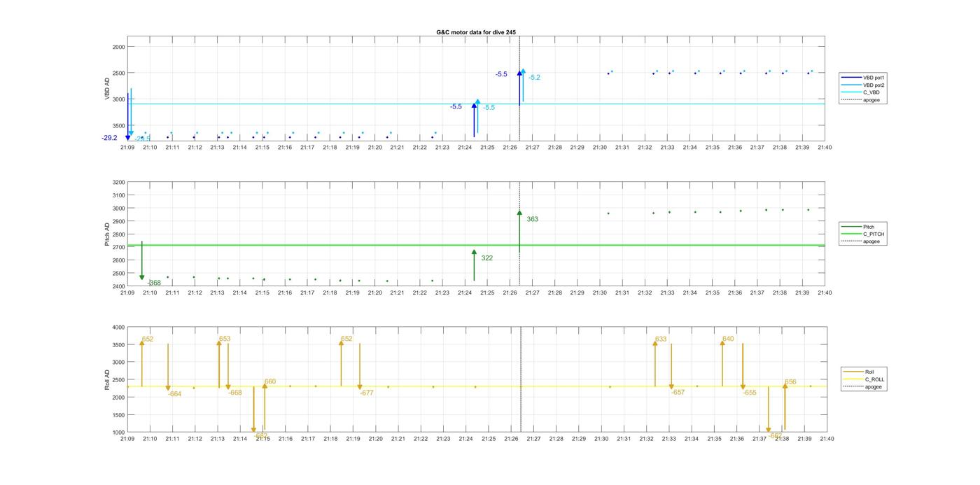The width and height of the screenshot is (980, 485).
Task: Click the "4000" tick on the Roll axis
Action: click(118, 327)
